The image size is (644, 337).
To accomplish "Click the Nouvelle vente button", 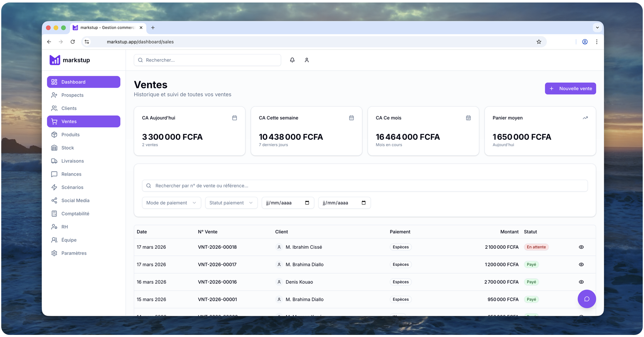I will click(570, 88).
